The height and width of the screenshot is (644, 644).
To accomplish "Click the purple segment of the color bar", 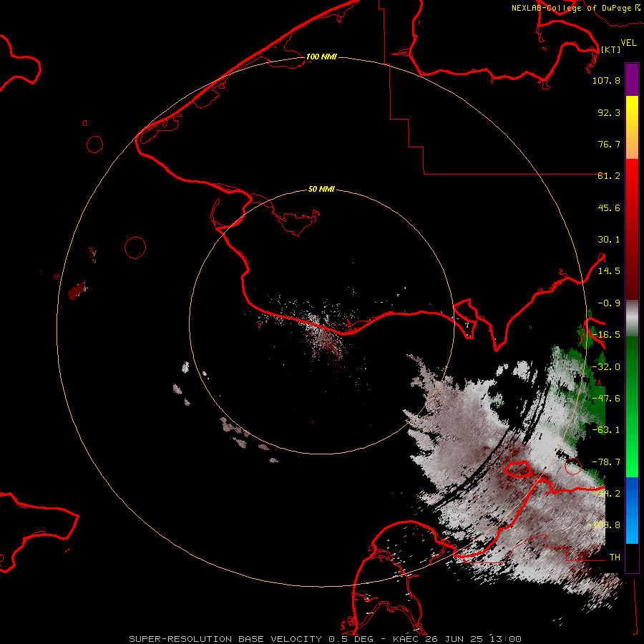I will [x=632, y=80].
